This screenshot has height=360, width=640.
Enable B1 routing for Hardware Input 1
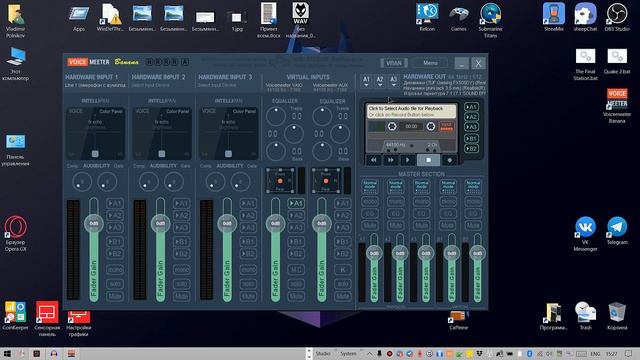pyautogui.click(x=115, y=242)
